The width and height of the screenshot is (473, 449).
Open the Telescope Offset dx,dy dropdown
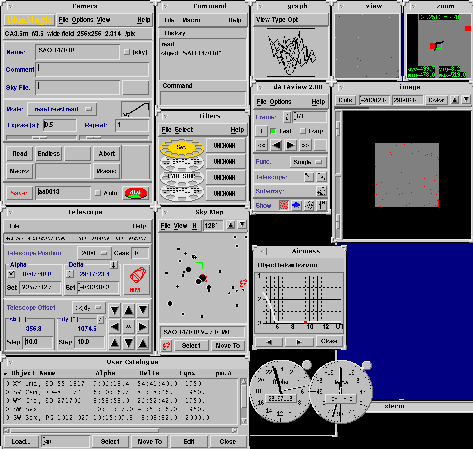point(89,308)
